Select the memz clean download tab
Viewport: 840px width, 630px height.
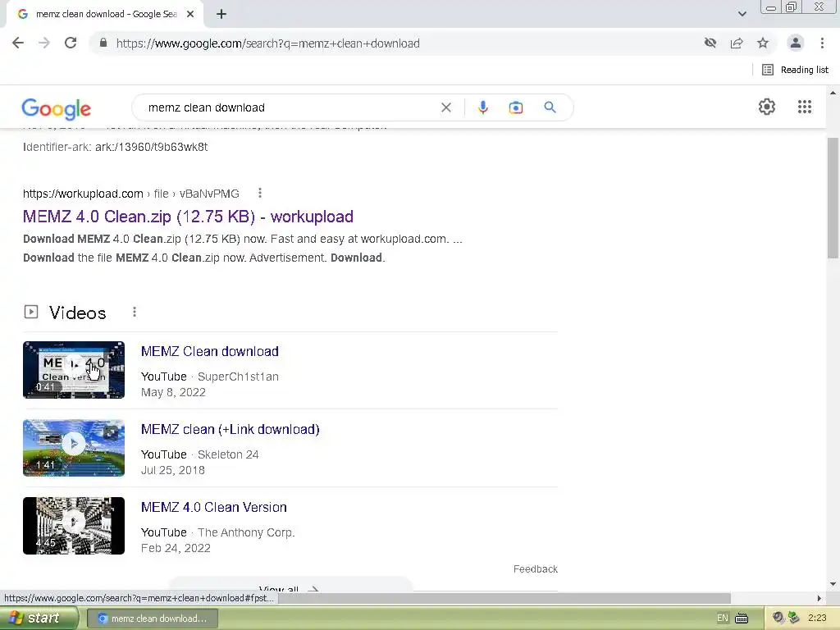(x=105, y=14)
